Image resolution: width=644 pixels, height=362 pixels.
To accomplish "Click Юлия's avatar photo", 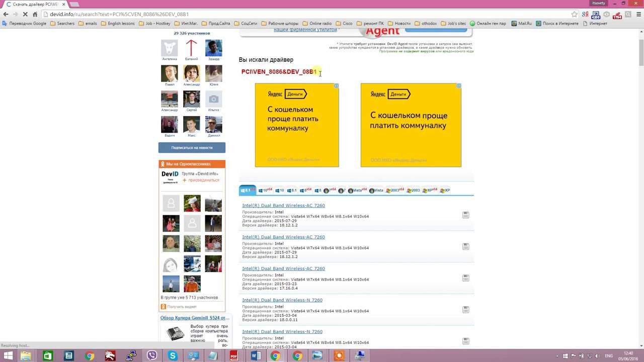I will (213, 73).
